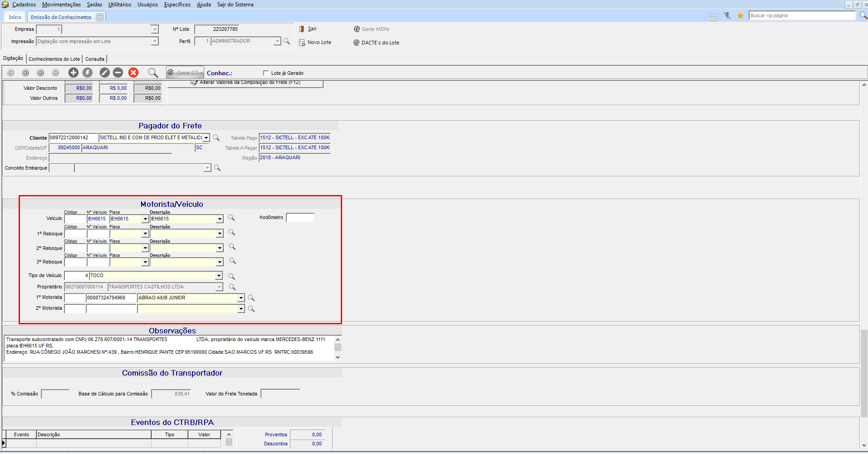The image size is (868, 454).
Task: Click search icon beside Buscar na página
Action: tap(863, 16)
